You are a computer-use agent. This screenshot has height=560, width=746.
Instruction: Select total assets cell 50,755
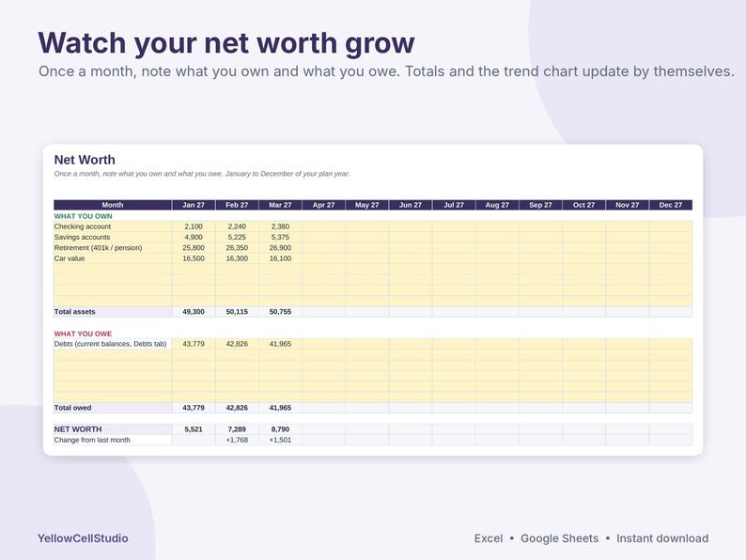tap(280, 312)
